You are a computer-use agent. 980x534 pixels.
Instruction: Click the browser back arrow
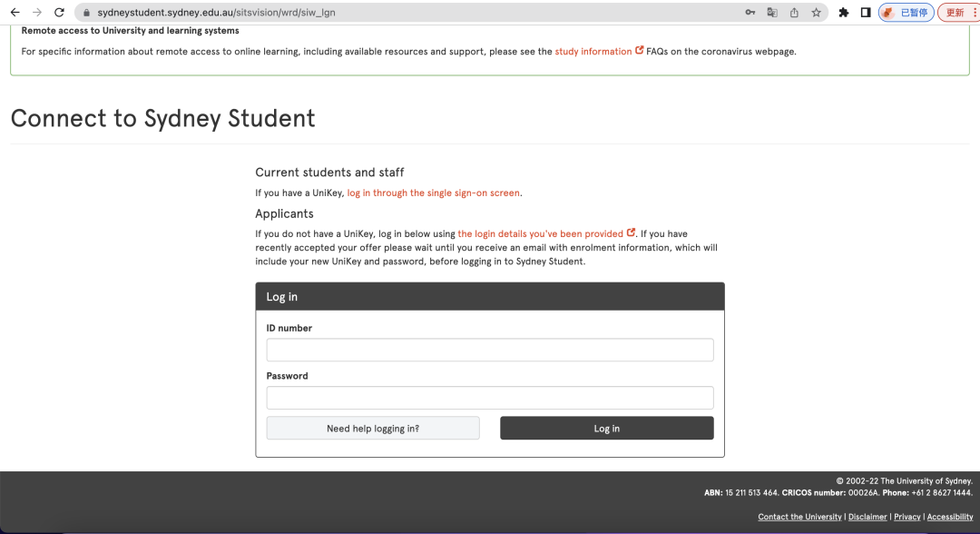pyautogui.click(x=15, y=13)
